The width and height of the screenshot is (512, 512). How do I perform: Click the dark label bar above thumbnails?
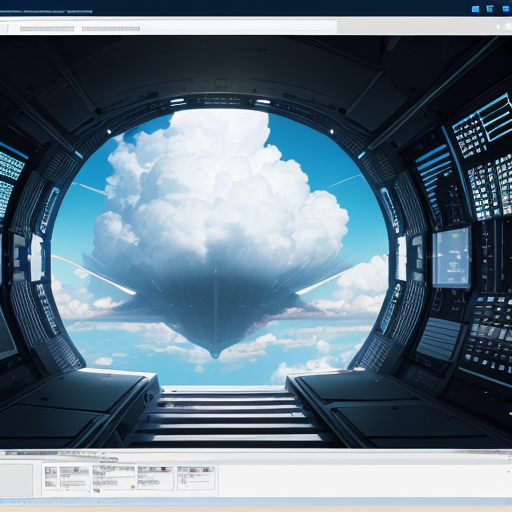click(31, 453)
